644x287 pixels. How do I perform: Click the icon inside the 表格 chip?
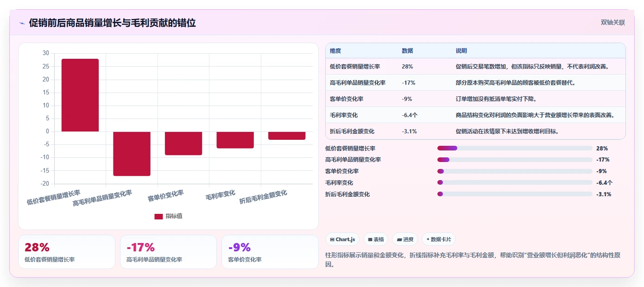370,239
